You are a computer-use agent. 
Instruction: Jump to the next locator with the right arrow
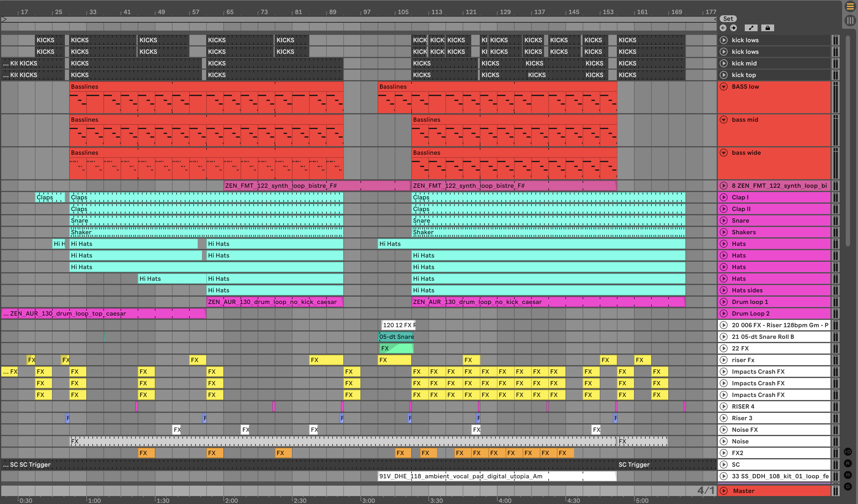point(733,28)
